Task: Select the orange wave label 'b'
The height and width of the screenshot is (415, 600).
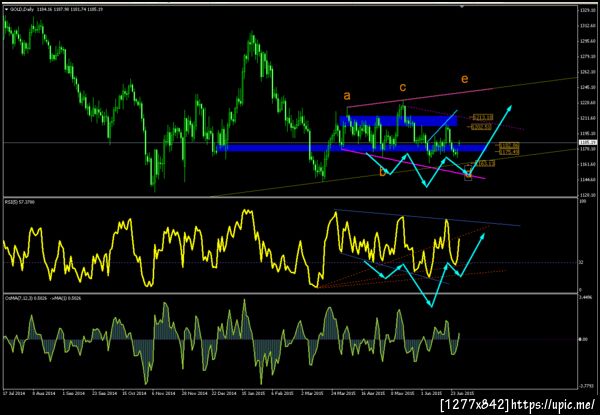Action: click(x=383, y=173)
